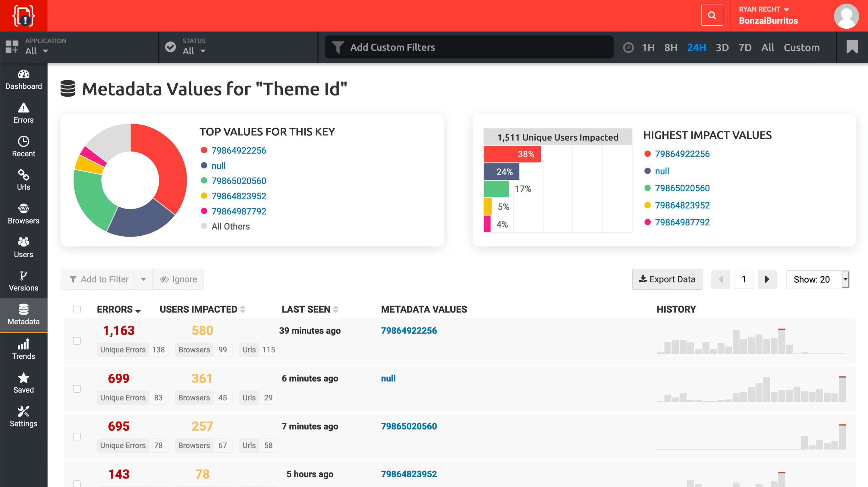Open Versions branch icon in sidebar
This screenshot has width=868, height=487.
click(x=24, y=276)
